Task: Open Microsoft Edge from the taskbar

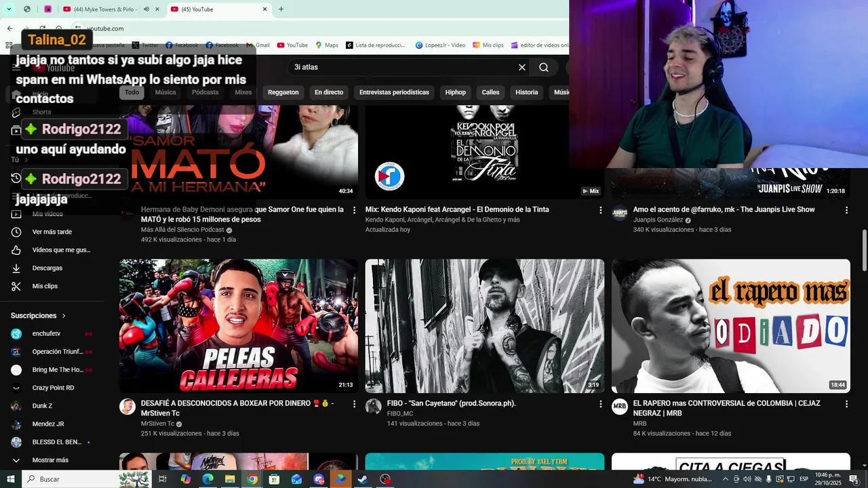Action: tap(208, 479)
